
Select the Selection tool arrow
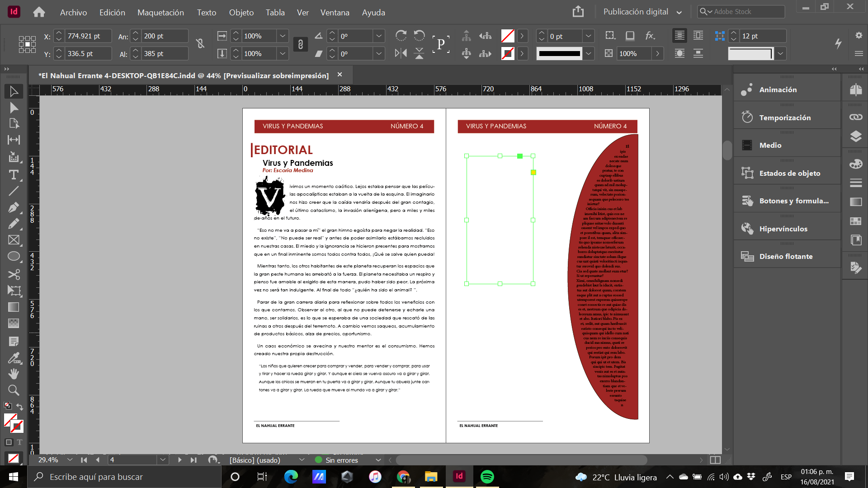pyautogui.click(x=14, y=91)
